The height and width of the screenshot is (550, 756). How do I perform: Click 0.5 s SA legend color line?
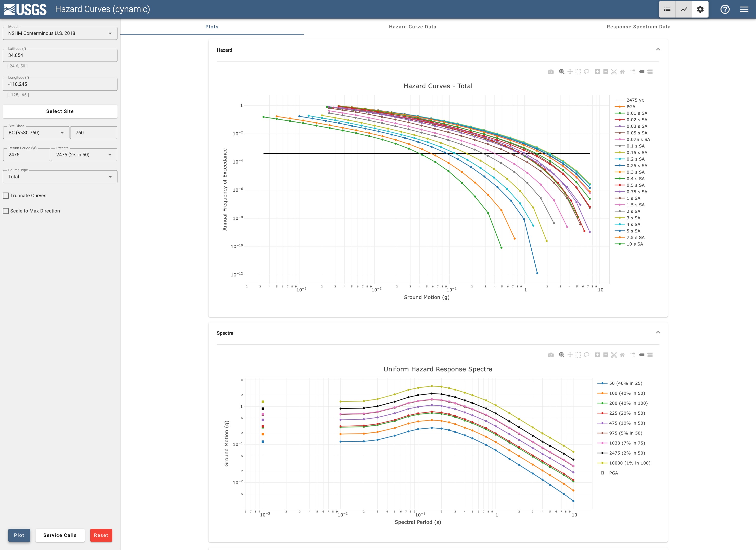click(620, 185)
